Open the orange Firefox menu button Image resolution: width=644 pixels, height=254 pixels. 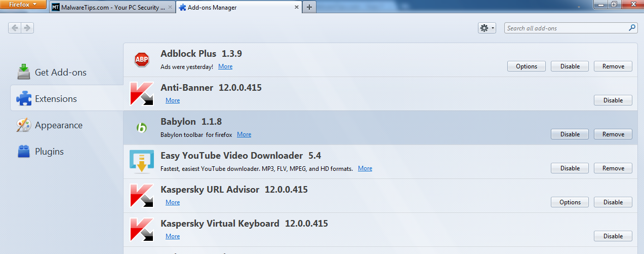24,5
